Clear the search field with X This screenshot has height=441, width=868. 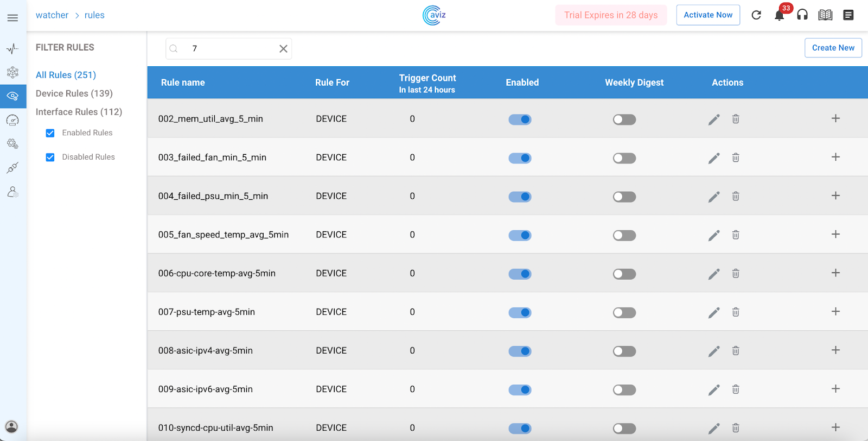283,49
